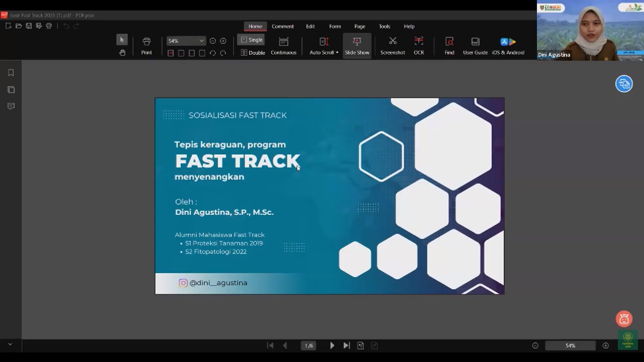
Task: Open the Screenshot tool
Action: click(392, 46)
